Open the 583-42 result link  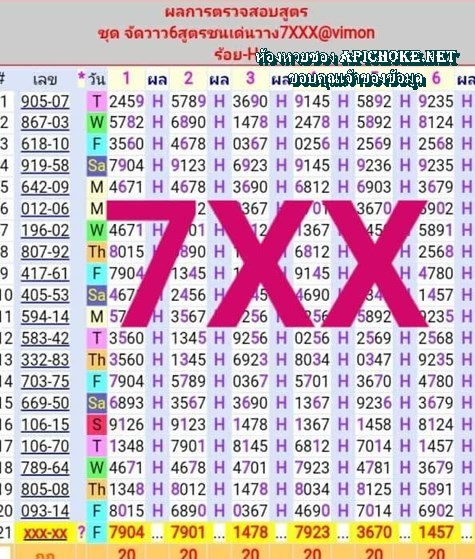(x=45, y=338)
